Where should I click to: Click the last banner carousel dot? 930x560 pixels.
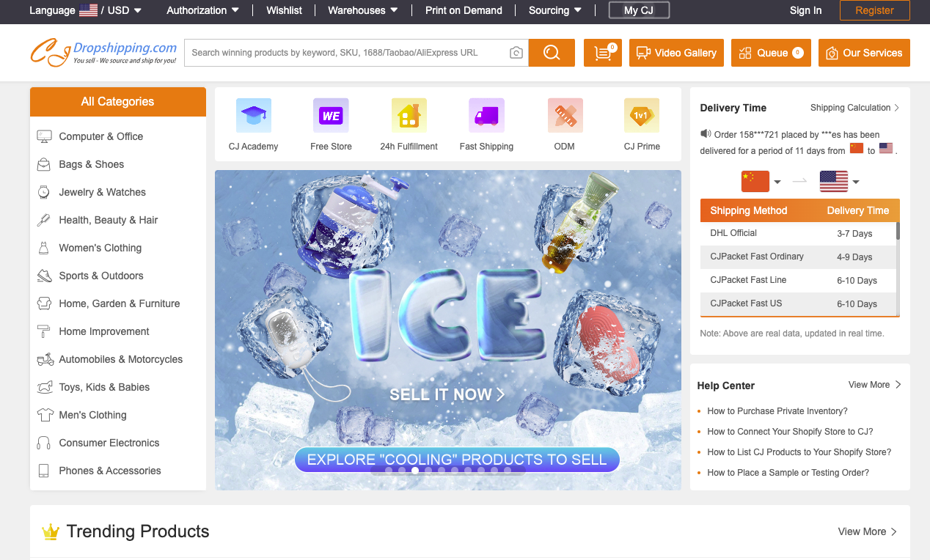coord(508,471)
